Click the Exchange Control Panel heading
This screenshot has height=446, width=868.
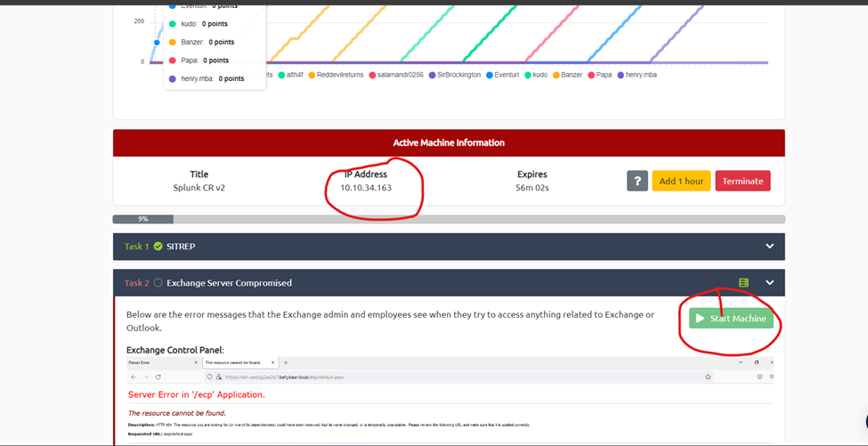tap(175, 350)
